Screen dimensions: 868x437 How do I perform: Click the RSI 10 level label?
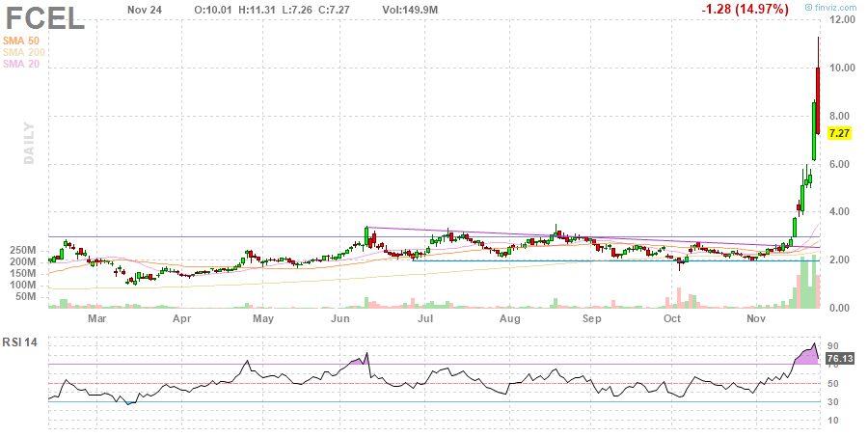832,420
